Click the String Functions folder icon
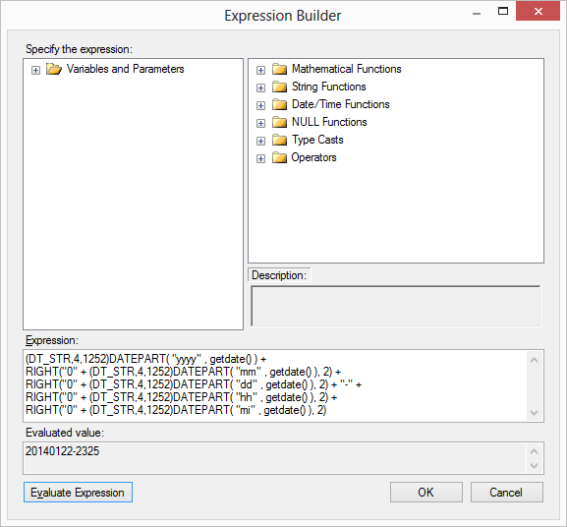The image size is (567, 527). pos(279,86)
